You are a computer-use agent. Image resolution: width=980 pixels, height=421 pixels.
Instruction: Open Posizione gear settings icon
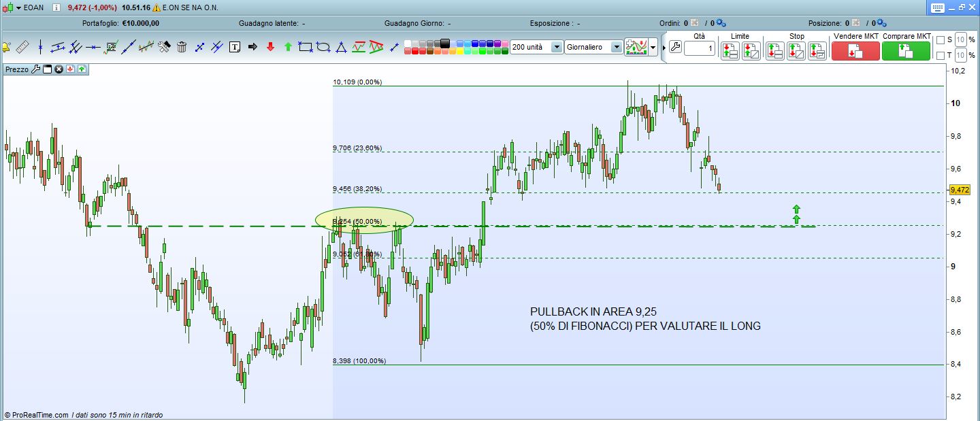(x=881, y=22)
